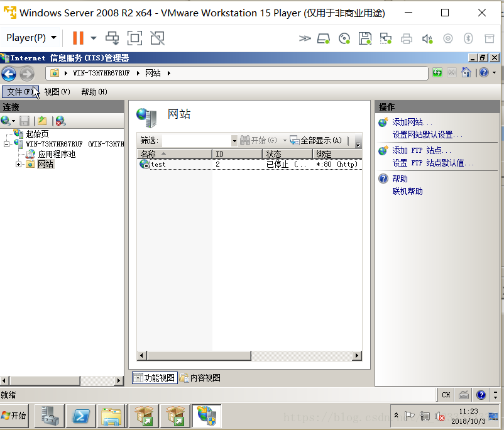Click the *:80 (http) binding cell
This screenshot has height=430, width=504.
pos(337,164)
